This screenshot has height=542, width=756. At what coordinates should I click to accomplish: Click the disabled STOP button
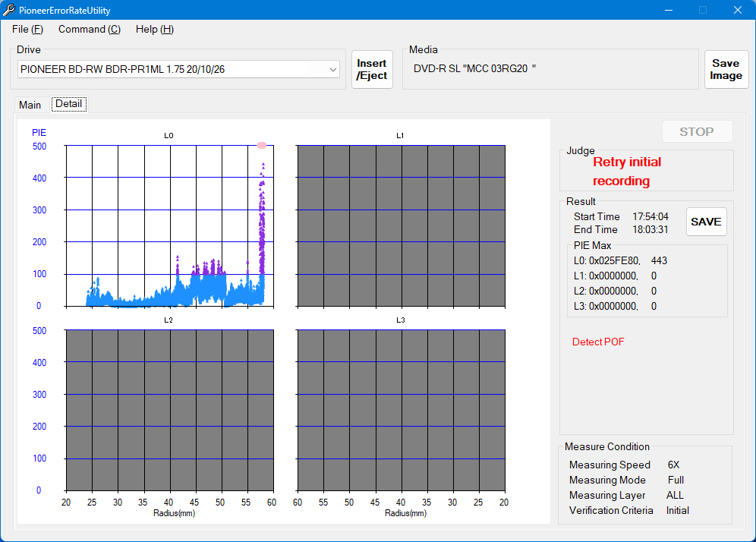click(x=697, y=131)
